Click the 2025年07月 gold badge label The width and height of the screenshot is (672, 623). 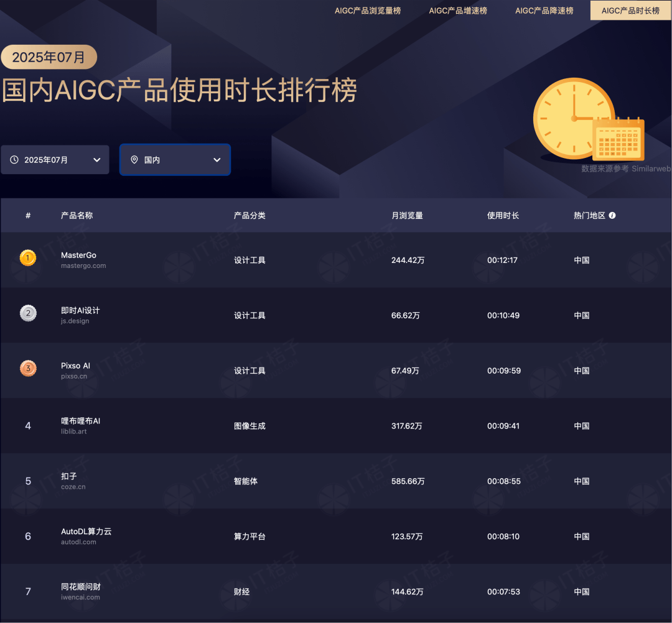pyautogui.click(x=49, y=57)
